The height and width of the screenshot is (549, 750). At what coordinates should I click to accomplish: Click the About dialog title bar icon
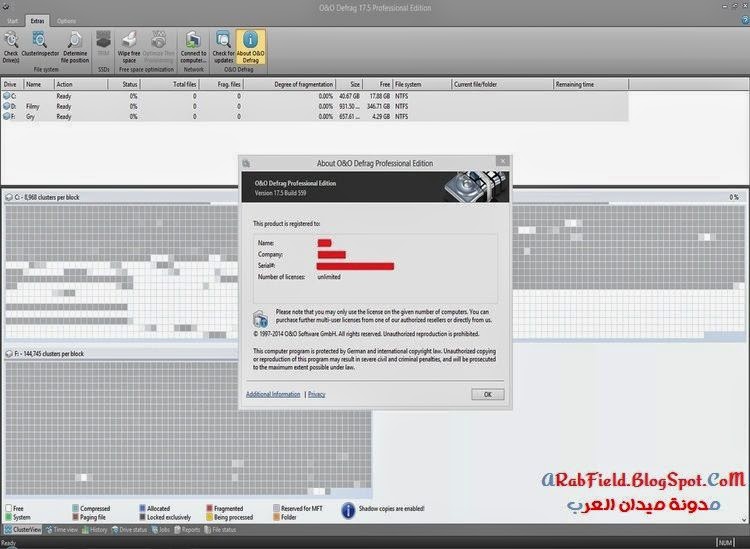pyautogui.click(x=246, y=164)
